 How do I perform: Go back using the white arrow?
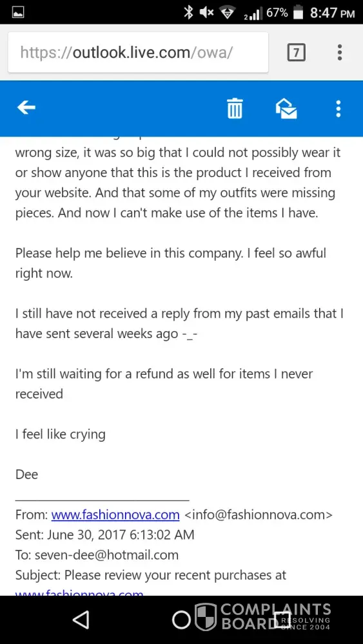[26, 108]
